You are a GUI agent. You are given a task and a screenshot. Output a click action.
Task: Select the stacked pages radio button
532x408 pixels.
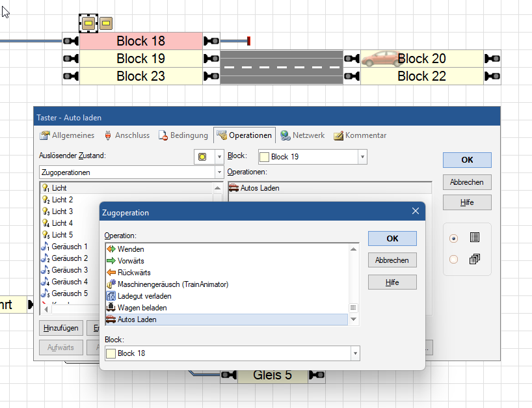pos(454,259)
